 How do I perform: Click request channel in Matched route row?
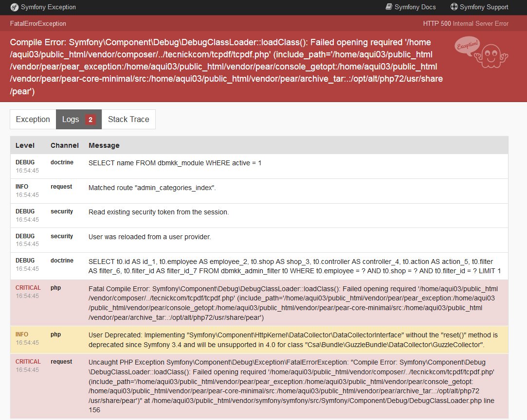61,187
